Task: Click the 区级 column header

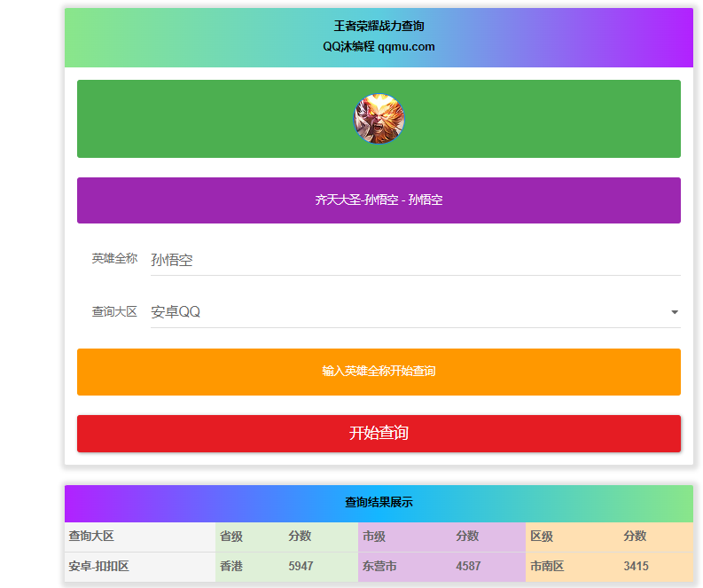Action: (x=542, y=537)
